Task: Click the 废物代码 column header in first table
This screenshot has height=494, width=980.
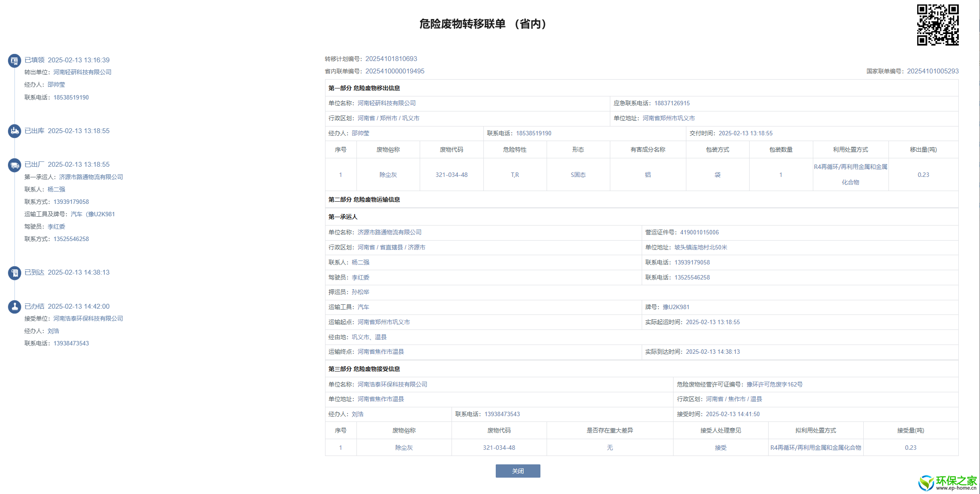Action: (x=451, y=149)
